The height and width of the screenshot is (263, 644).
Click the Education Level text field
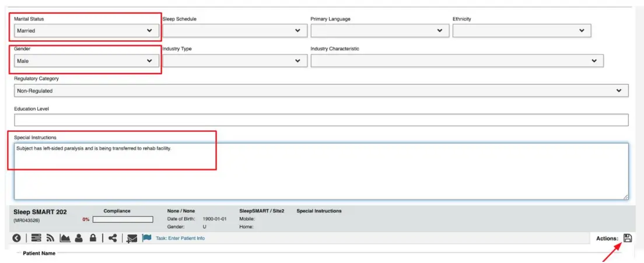tap(321, 120)
